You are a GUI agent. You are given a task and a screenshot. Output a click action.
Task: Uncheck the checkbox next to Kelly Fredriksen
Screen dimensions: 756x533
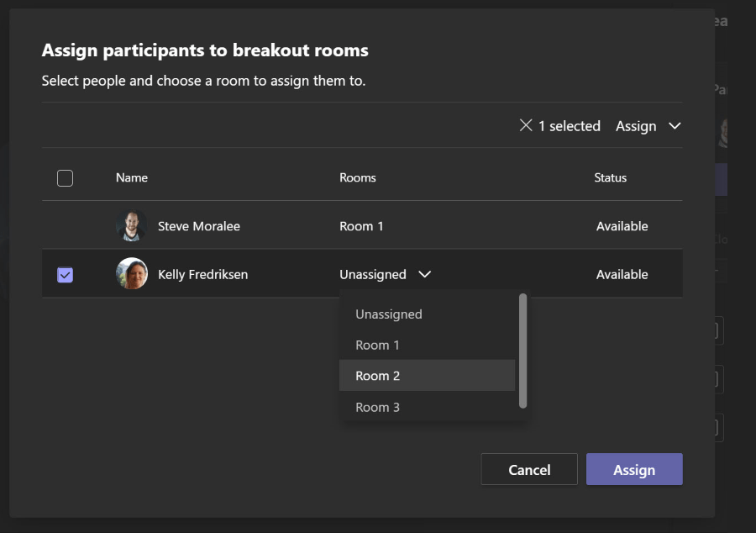click(65, 275)
